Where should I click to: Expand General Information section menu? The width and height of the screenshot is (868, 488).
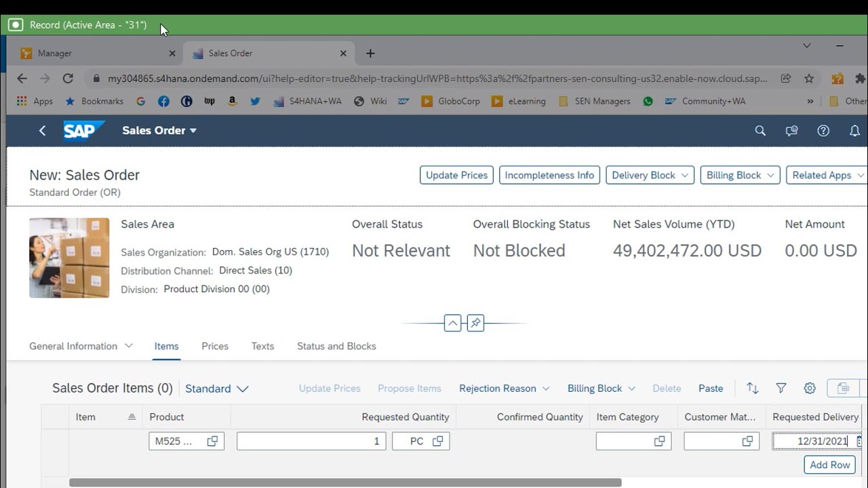click(129, 346)
